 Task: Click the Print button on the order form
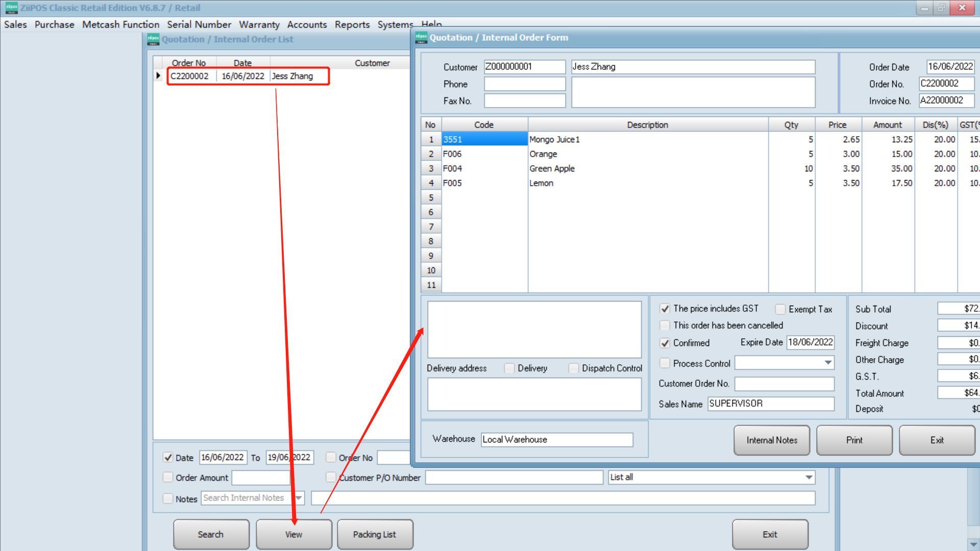click(854, 440)
